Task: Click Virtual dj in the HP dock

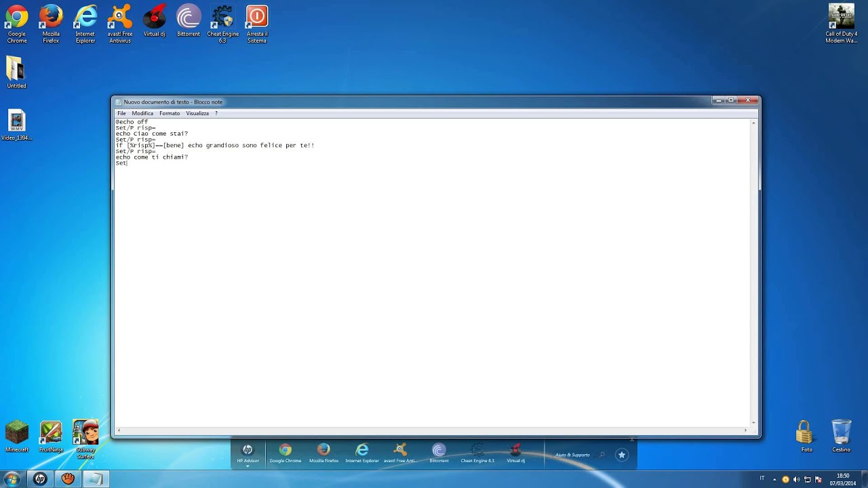Action: [x=515, y=453]
